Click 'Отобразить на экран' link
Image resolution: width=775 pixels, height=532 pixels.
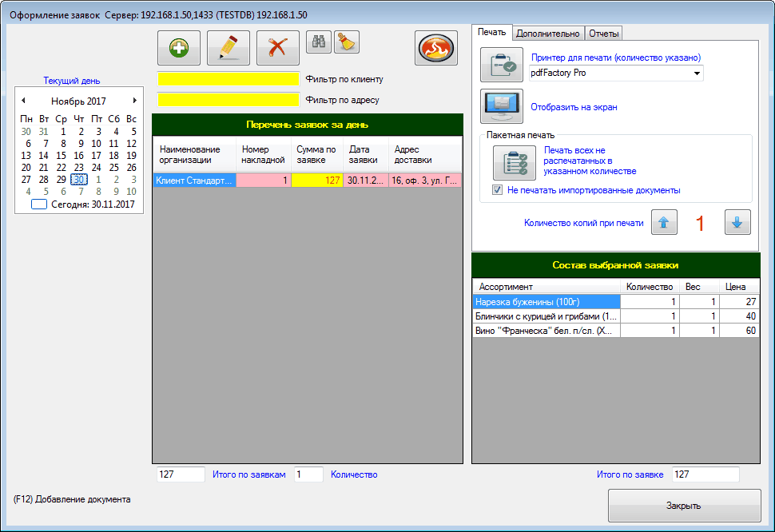tap(574, 107)
